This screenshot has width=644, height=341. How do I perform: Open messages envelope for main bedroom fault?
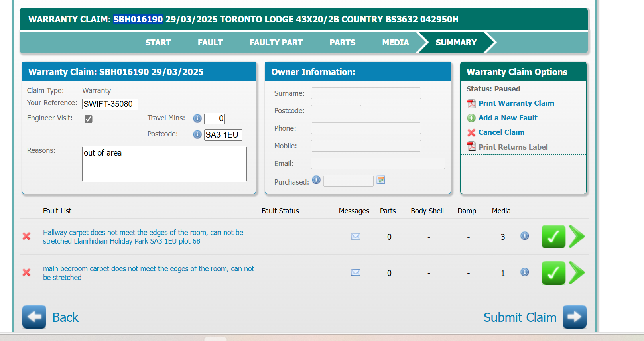pyautogui.click(x=355, y=273)
